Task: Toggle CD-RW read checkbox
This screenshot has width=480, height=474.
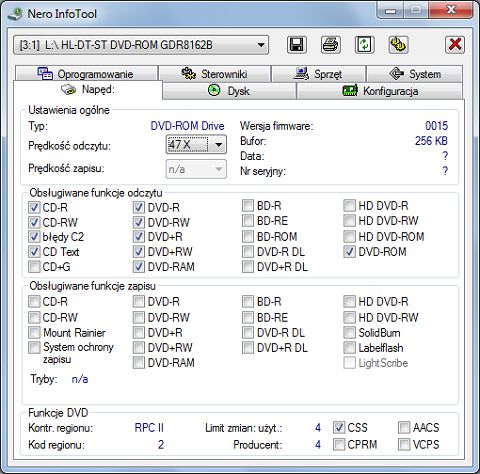Action: pyautogui.click(x=34, y=222)
